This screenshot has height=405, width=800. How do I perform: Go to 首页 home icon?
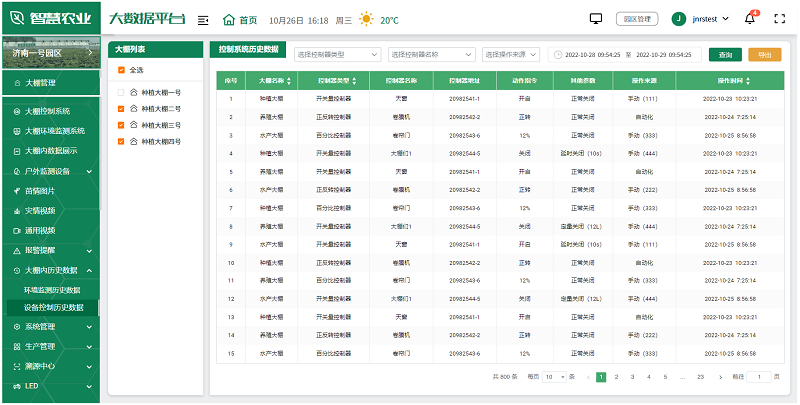(230, 19)
